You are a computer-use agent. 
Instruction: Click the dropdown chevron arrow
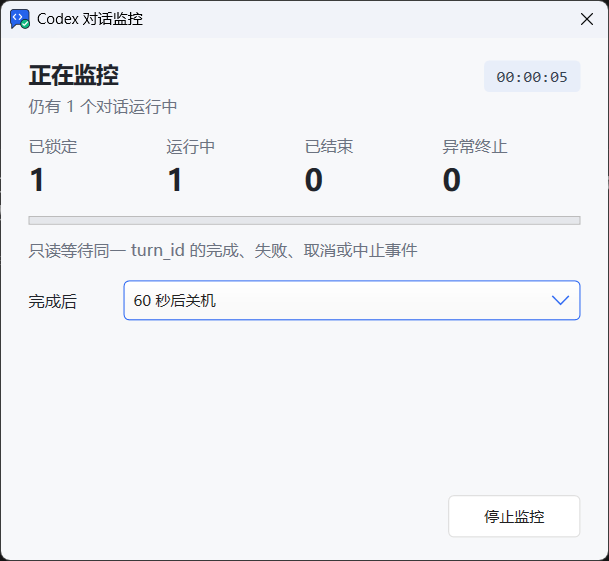pos(560,300)
